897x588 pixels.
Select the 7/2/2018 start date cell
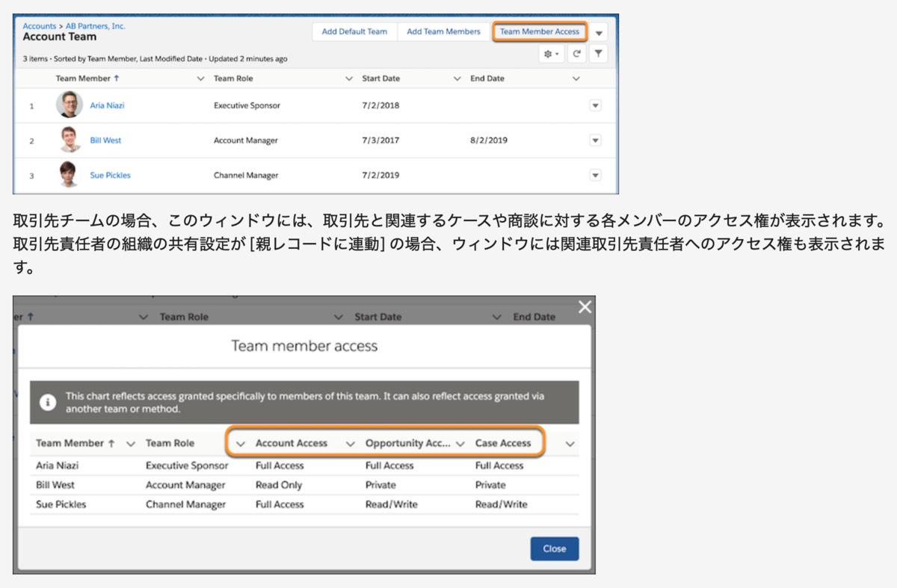click(380, 105)
